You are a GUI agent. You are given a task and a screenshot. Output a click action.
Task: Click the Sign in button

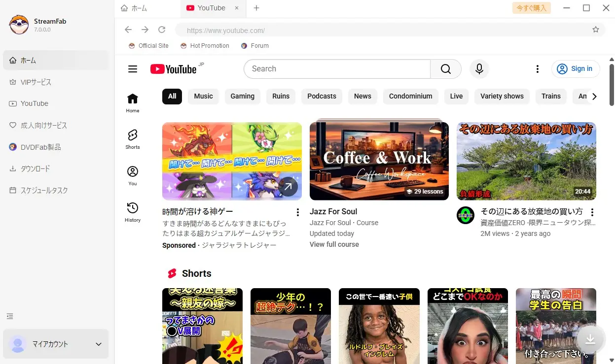click(575, 69)
